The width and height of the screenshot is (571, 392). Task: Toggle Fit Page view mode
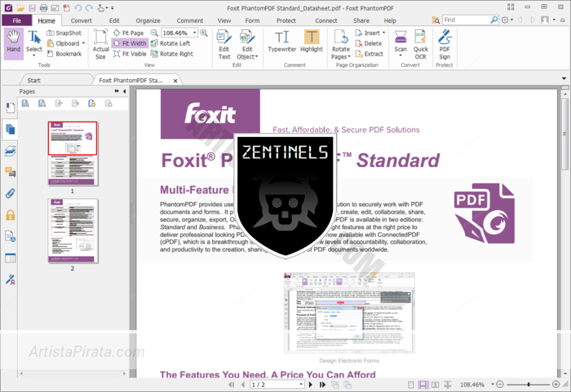(128, 33)
